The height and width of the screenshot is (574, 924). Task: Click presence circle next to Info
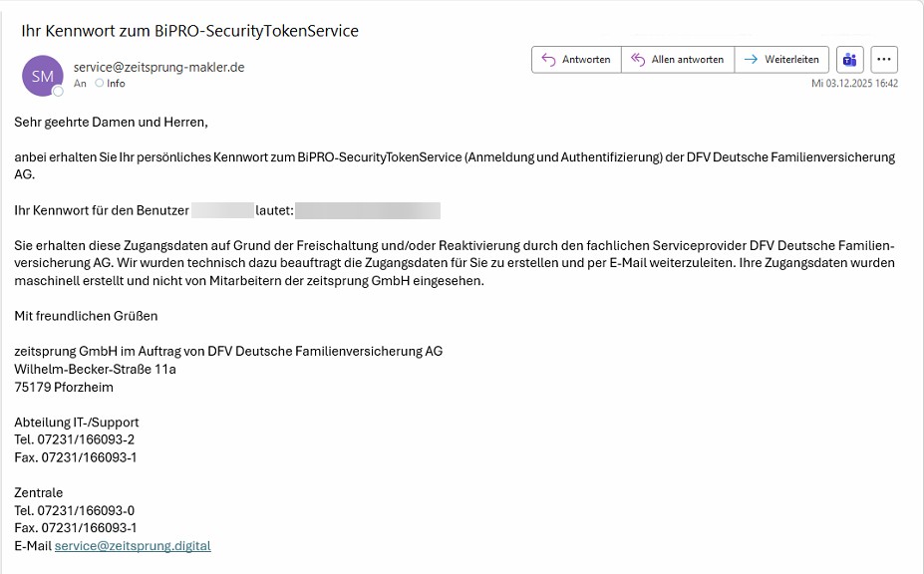[x=100, y=84]
